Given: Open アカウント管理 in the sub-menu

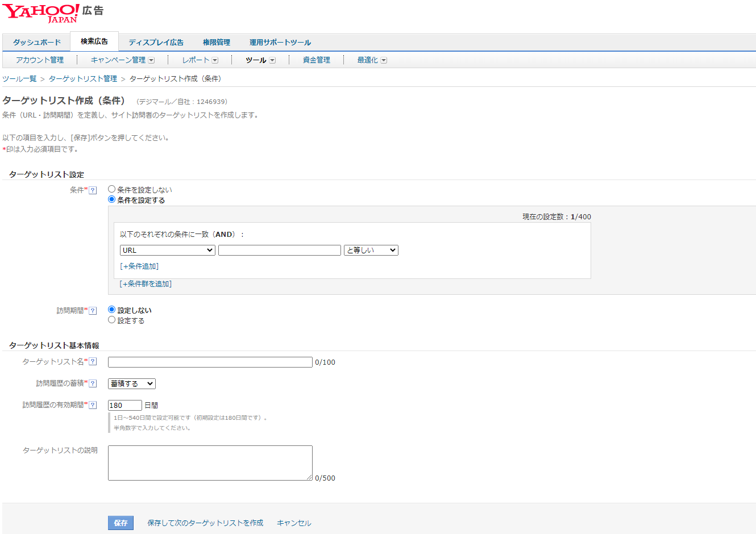Looking at the screenshot, I should pyautogui.click(x=40, y=60).
